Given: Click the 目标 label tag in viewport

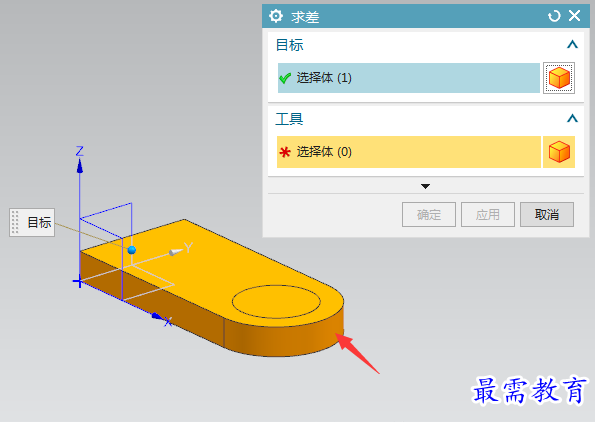Looking at the screenshot, I should (32, 222).
